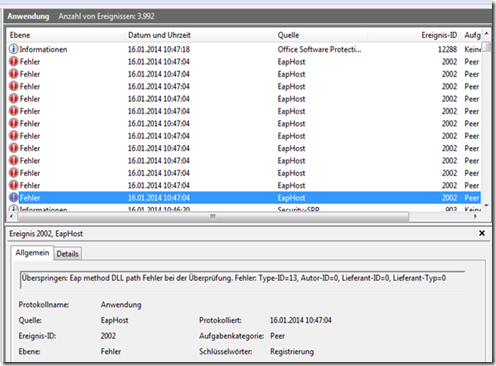Click the 'Protokollname:' label
This screenshot has width=496, height=366.
click(44, 305)
